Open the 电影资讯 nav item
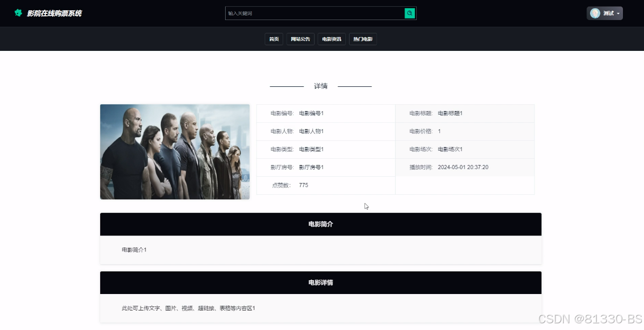The width and height of the screenshot is (644, 330). (x=332, y=39)
